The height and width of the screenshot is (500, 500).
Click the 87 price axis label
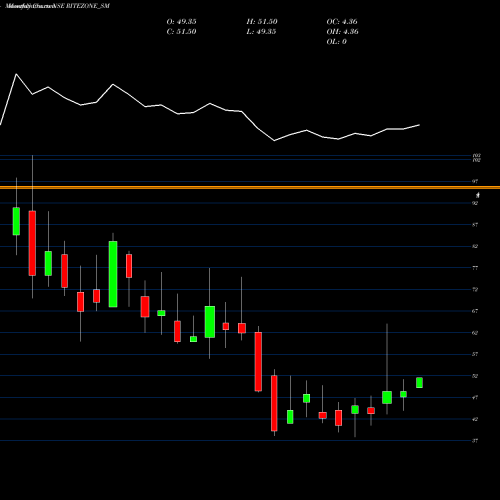475,225
